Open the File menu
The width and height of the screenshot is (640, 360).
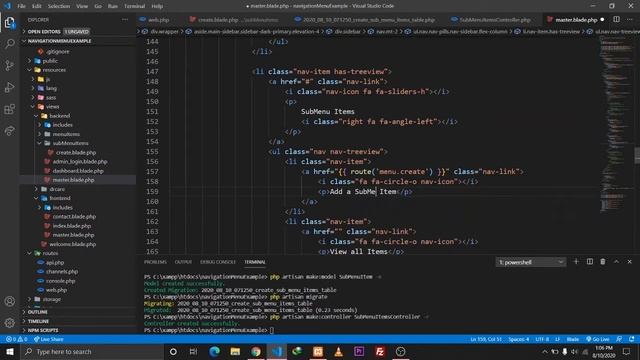22,6
